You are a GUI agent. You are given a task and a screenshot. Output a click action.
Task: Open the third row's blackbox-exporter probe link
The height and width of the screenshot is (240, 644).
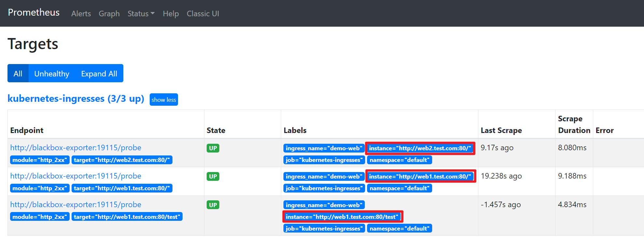[75, 205]
